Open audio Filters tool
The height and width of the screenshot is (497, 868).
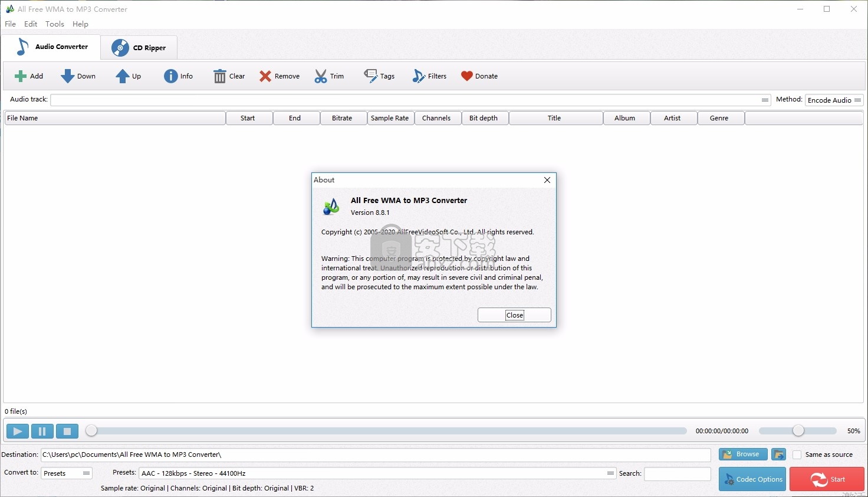[x=429, y=76]
